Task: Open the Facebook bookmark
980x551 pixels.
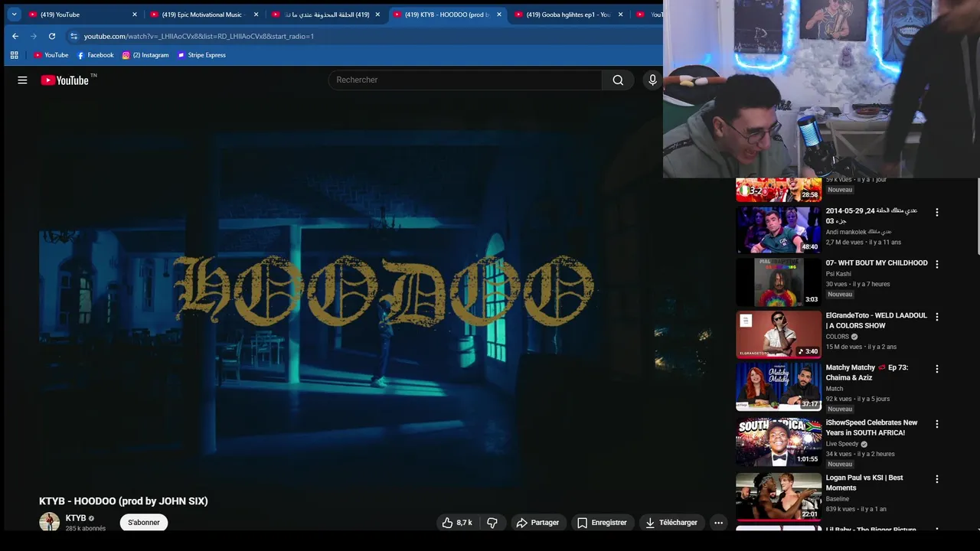Action: pyautogui.click(x=95, y=55)
